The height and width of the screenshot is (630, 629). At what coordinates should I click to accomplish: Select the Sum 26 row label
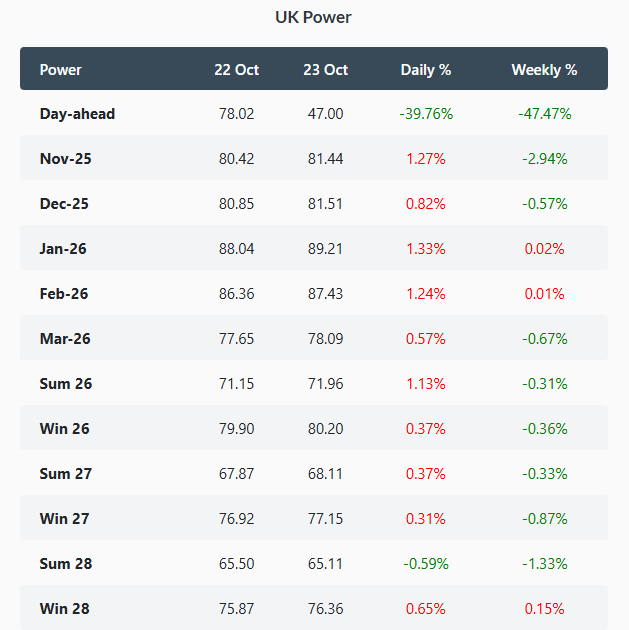click(x=66, y=384)
